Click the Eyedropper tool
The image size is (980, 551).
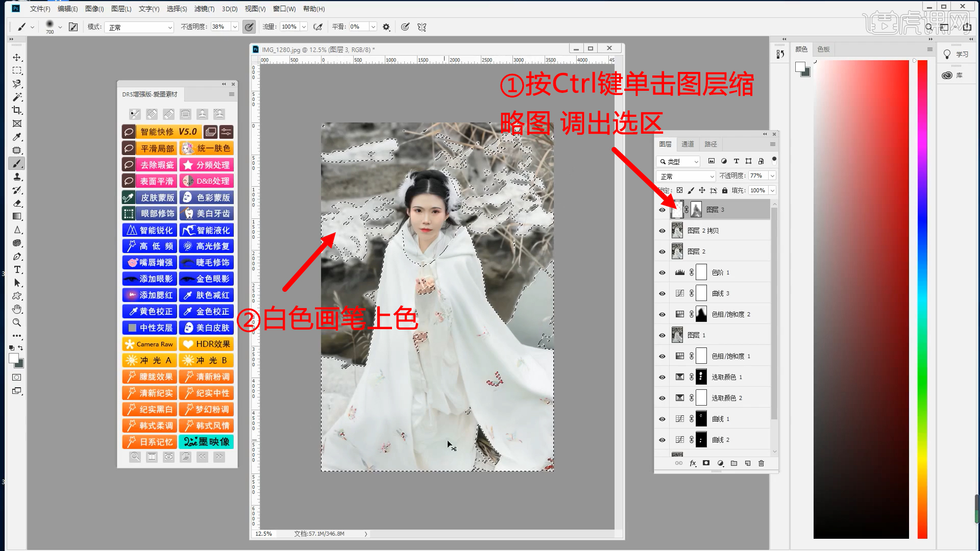(17, 137)
